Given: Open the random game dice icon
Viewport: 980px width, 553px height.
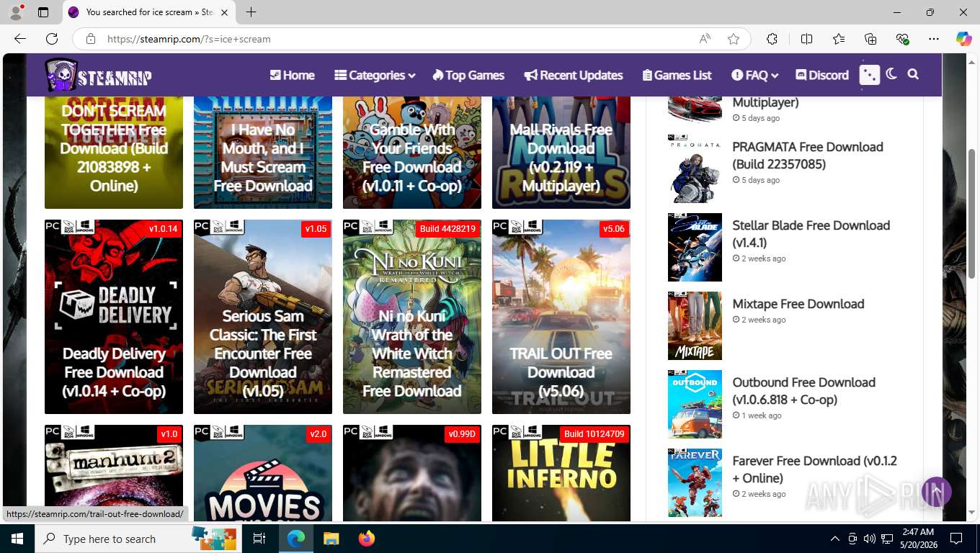Looking at the screenshot, I should 870,75.
